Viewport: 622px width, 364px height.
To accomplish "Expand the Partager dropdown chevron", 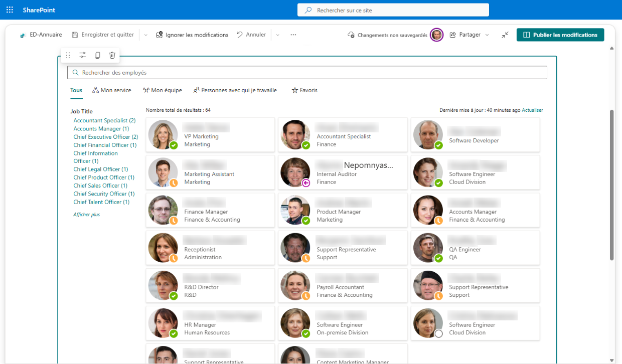I will pyautogui.click(x=487, y=35).
